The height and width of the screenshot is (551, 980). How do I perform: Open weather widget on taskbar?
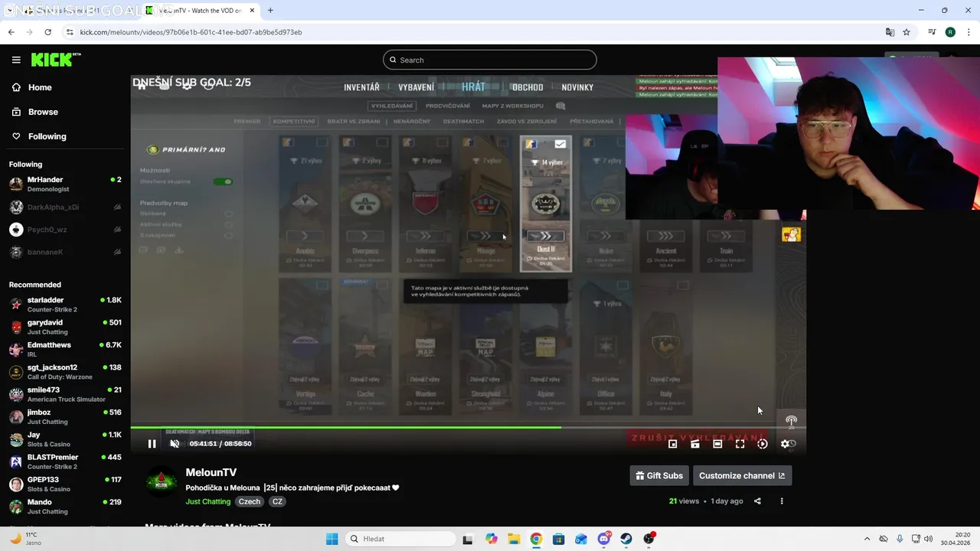[x=24, y=539]
